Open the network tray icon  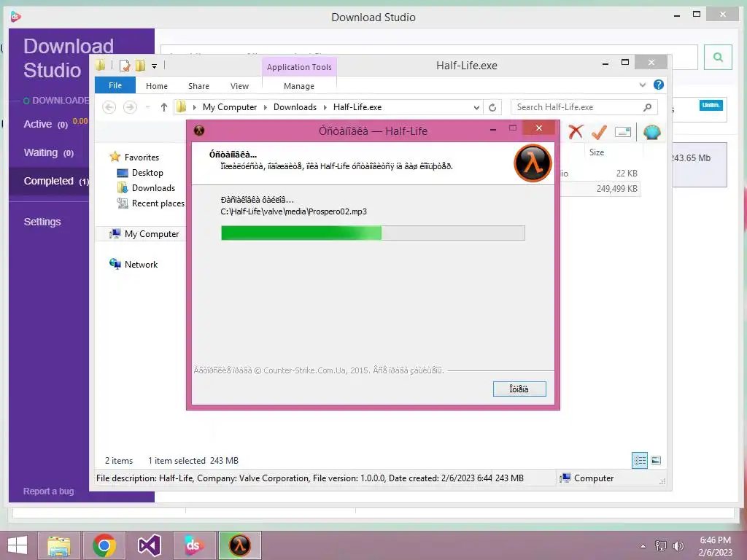pyautogui.click(x=661, y=546)
